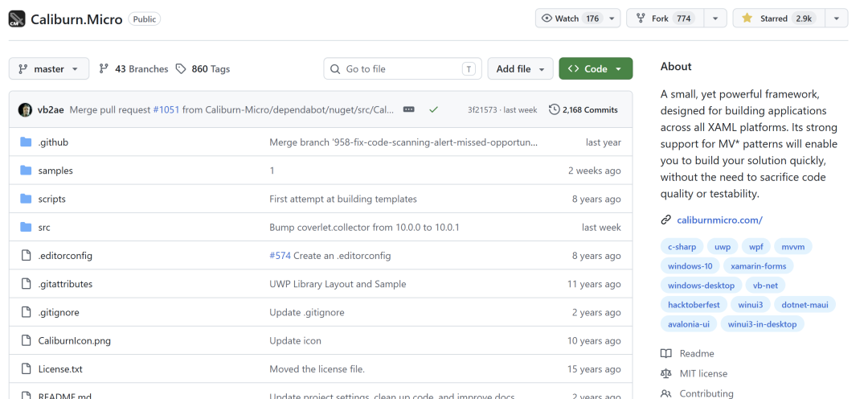Screen dimensions: 868x399
Task: Expand commit message ellipsis button
Action: 408,109
